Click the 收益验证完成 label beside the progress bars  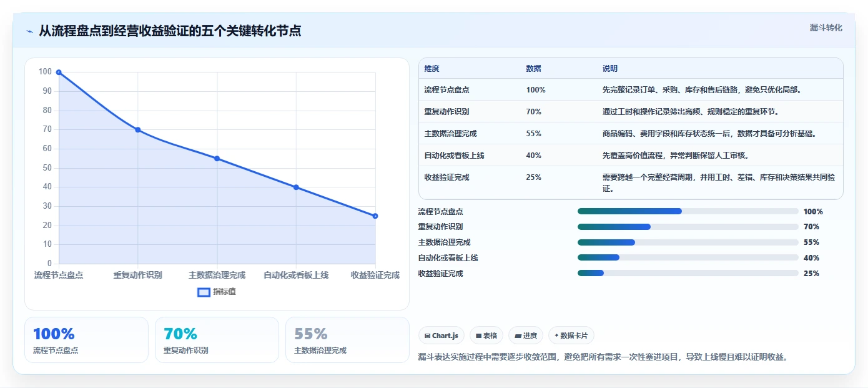click(x=441, y=274)
